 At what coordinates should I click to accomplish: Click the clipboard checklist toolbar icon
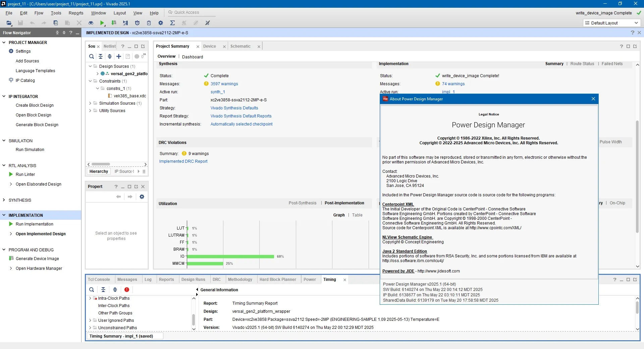click(x=149, y=23)
